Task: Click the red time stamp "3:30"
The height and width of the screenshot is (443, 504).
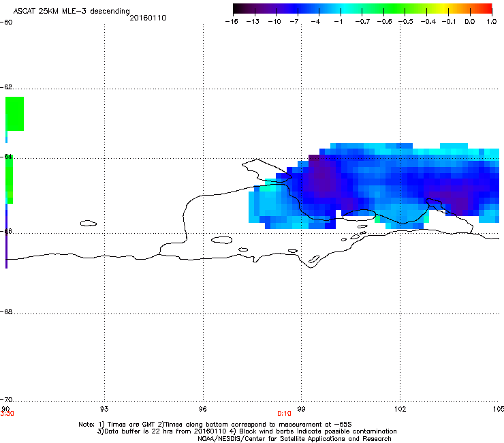Action: (7, 414)
